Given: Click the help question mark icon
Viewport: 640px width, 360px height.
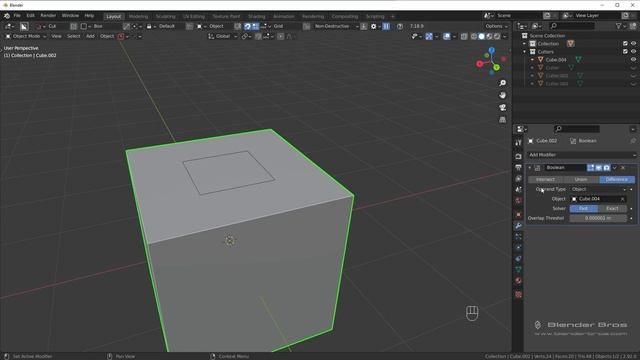Looking at the screenshot, I should pos(400,26).
